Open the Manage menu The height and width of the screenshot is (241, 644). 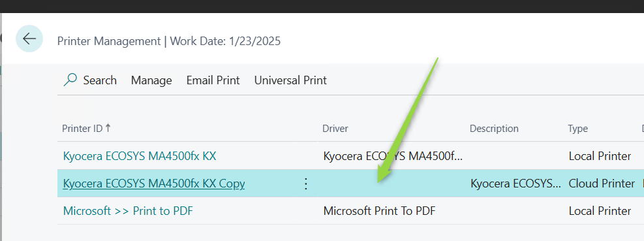[151, 80]
